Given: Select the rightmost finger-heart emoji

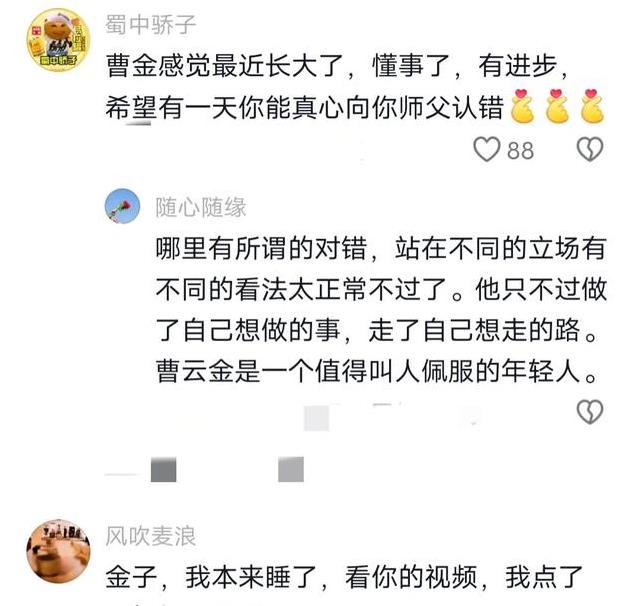Looking at the screenshot, I should 592,105.
